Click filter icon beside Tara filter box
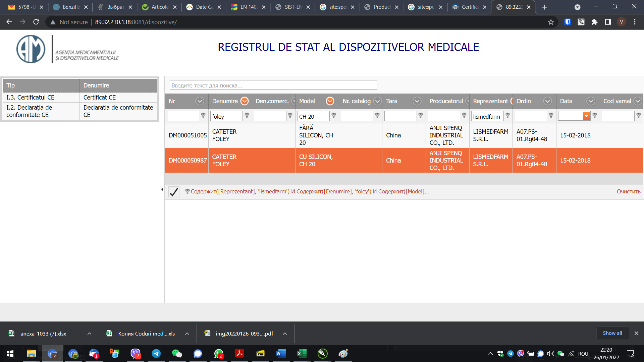 click(x=421, y=115)
